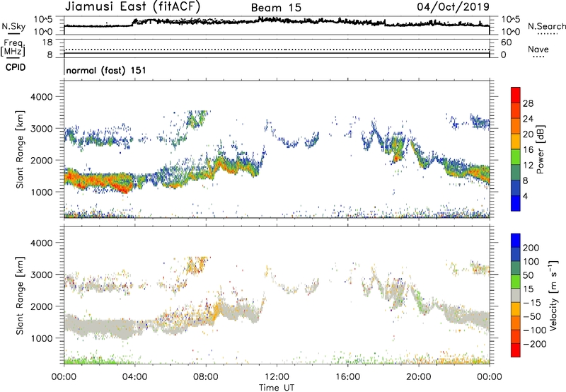Click the "60" Nave axis tick
Image resolution: width=566 pixels, height=392 pixels.
(506, 42)
